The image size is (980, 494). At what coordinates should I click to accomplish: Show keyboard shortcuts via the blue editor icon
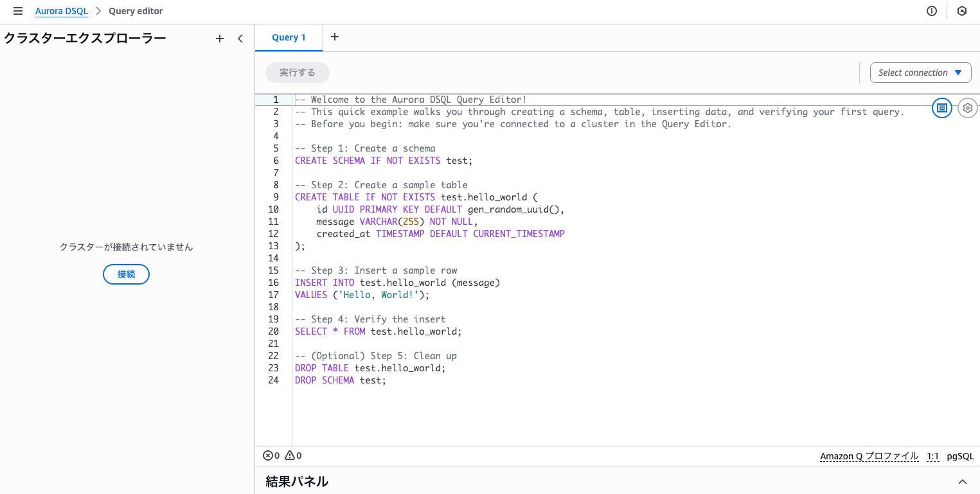click(x=941, y=108)
